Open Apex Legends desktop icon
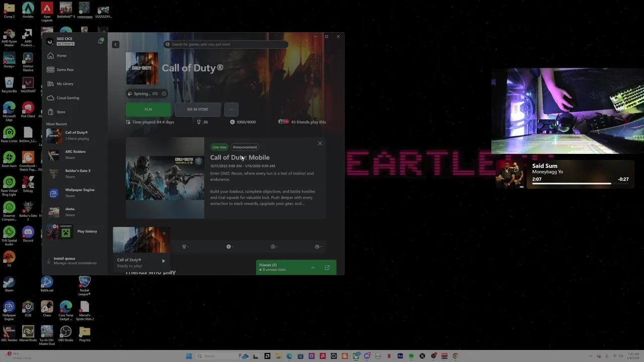This screenshot has width=644, height=362. coord(47,11)
